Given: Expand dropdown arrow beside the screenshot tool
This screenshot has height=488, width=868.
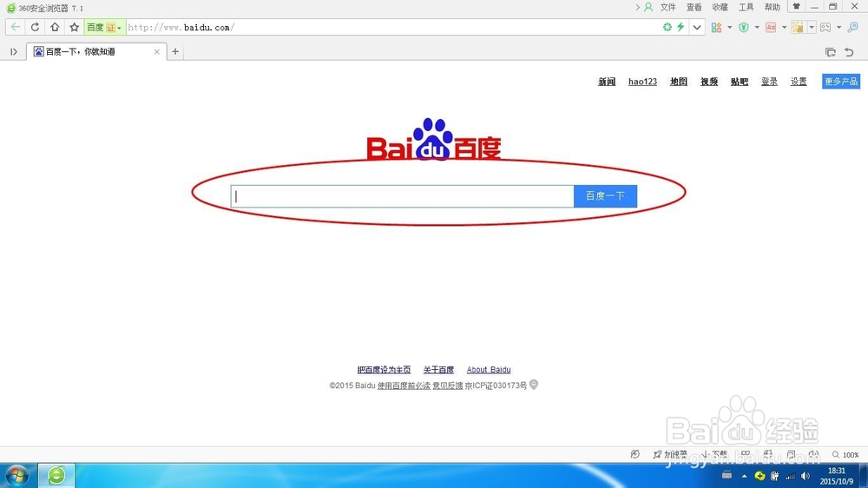Looking at the screenshot, I should pos(812,27).
